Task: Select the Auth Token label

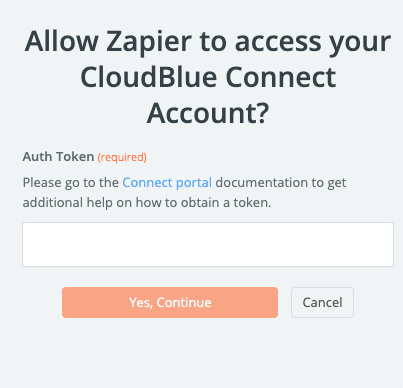Action: coord(58,156)
